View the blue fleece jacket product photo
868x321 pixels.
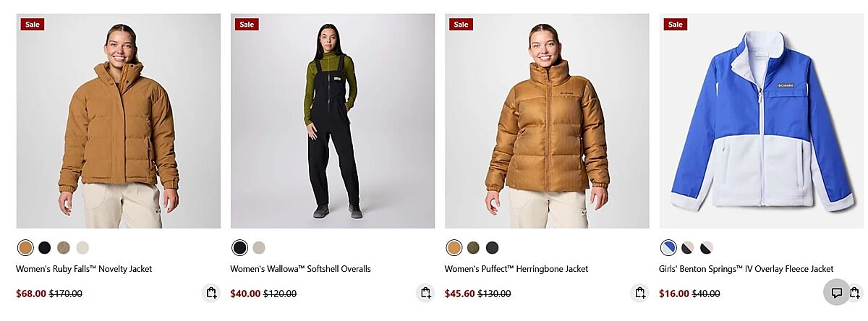tap(763, 121)
